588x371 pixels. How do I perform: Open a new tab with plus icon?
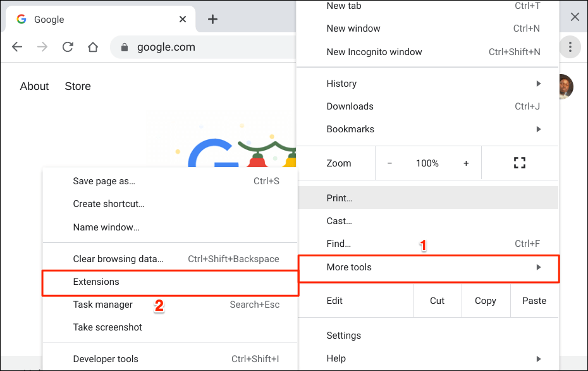click(213, 19)
